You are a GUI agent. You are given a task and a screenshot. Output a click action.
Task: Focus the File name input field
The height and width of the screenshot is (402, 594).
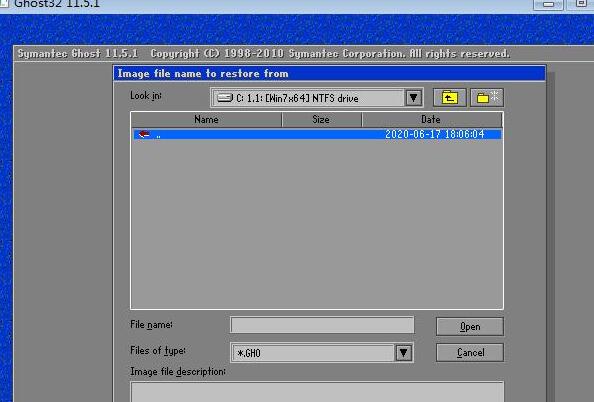click(322, 325)
